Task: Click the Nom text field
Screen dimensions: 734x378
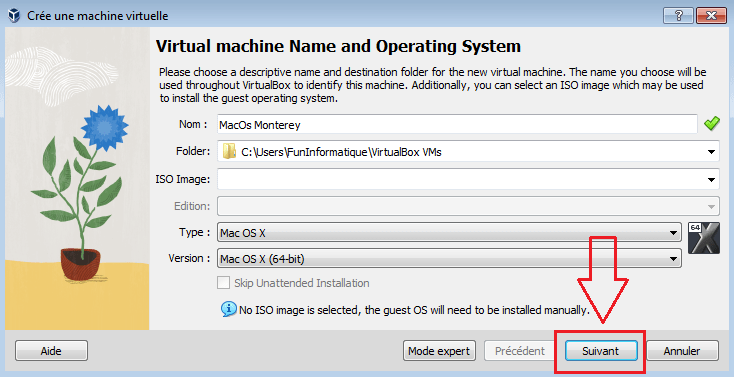Action: pos(457,125)
